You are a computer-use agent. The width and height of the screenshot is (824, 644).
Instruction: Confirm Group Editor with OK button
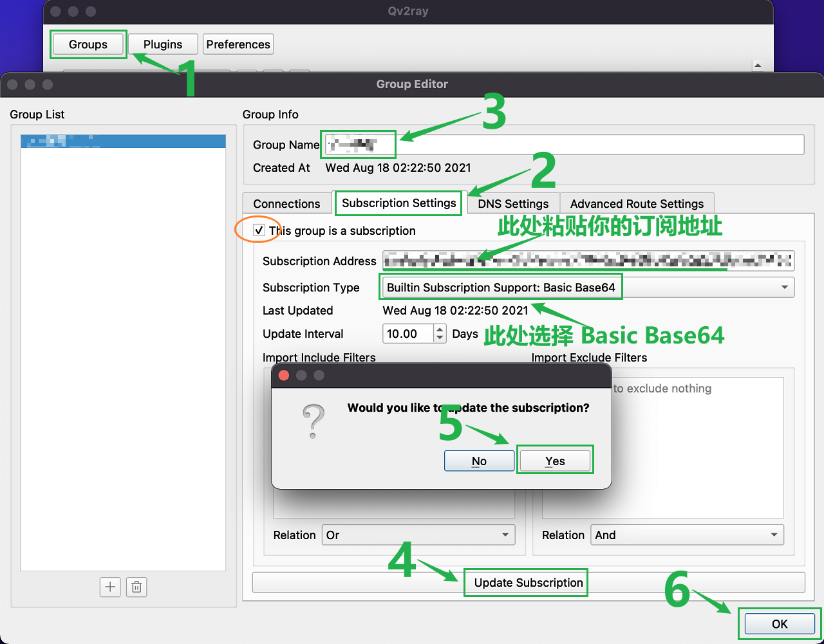pyautogui.click(x=779, y=623)
